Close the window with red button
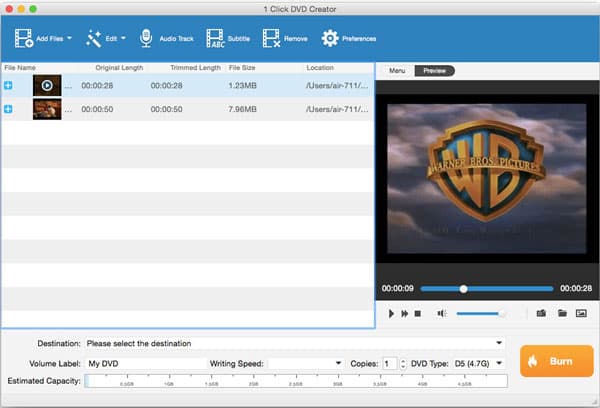 click(x=9, y=9)
